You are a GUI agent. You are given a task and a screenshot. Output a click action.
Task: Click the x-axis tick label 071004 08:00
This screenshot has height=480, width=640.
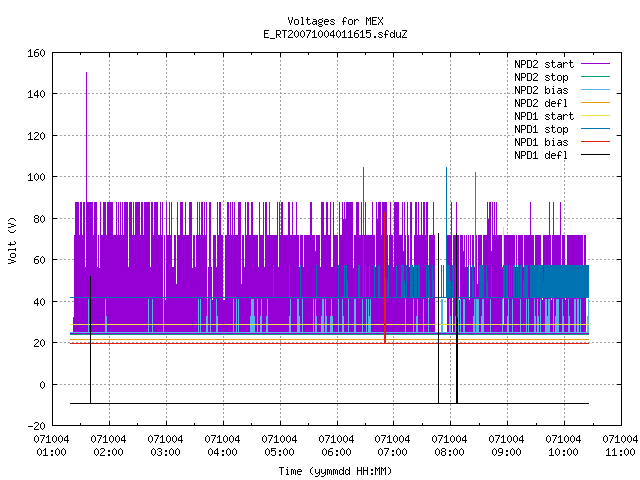pos(449,446)
